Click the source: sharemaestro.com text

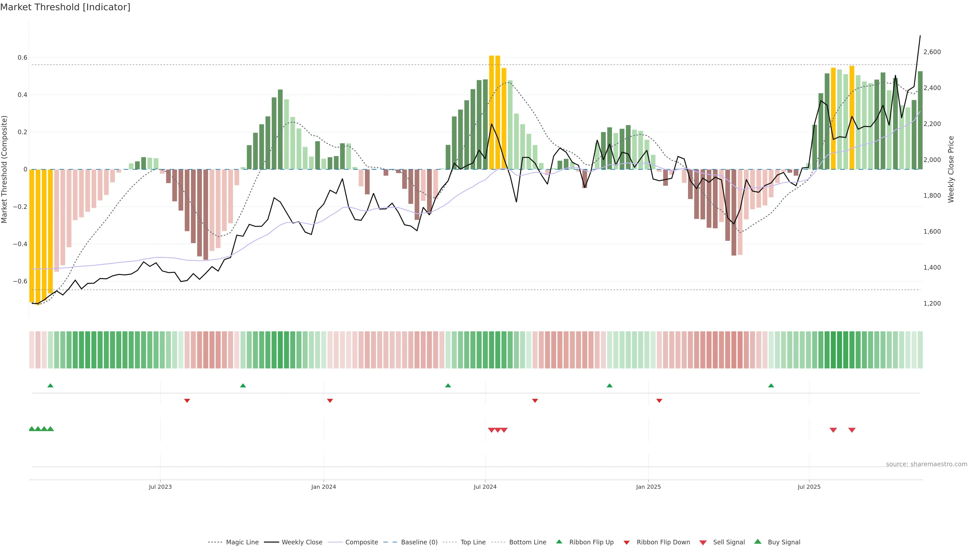[926, 464]
